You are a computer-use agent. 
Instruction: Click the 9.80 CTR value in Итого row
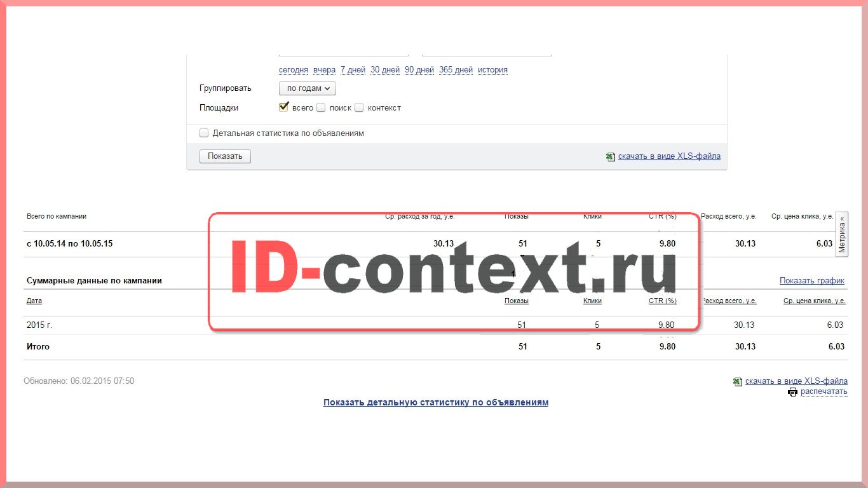(x=667, y=347)
